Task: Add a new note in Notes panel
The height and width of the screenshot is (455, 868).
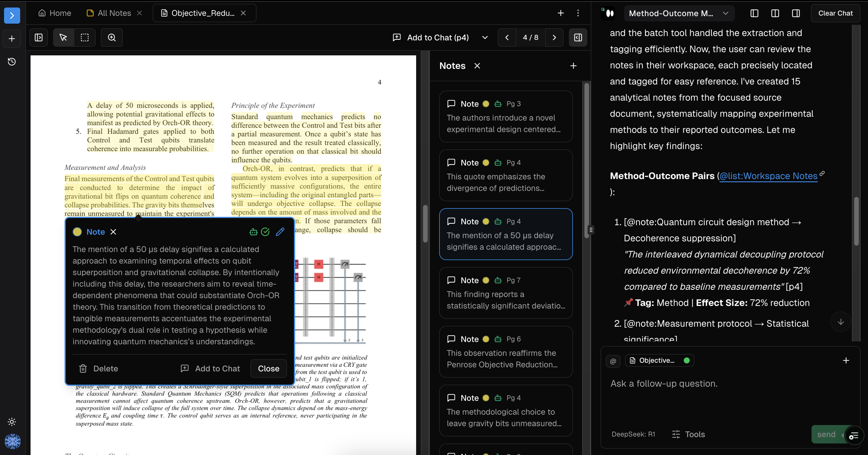Action: 573,66
